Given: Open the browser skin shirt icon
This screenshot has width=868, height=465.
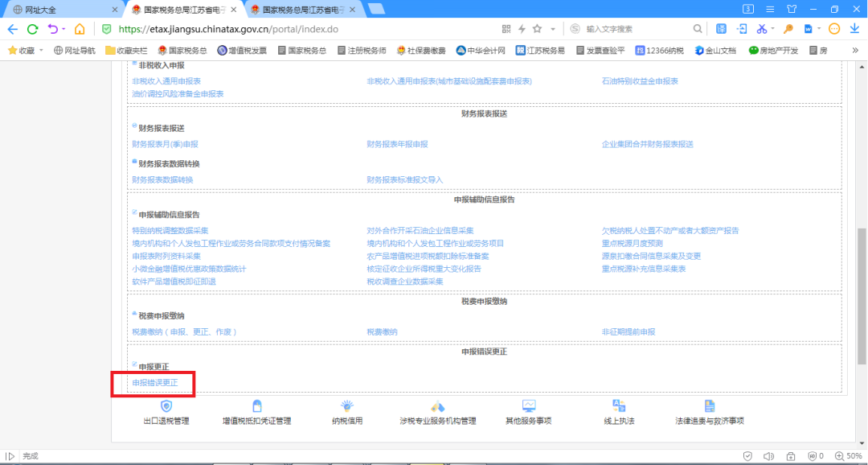Looking at the screenshot, I should 792,10.
